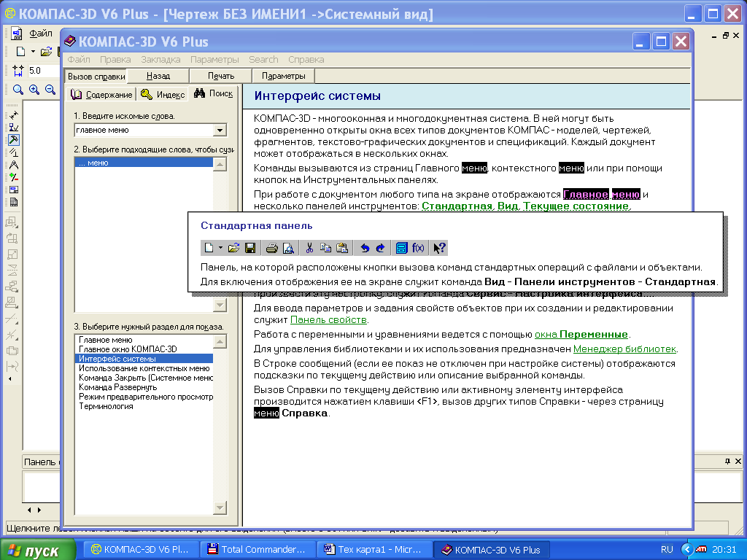
Task: Open dropdown arrow next to New document icon
Action: 33,52
